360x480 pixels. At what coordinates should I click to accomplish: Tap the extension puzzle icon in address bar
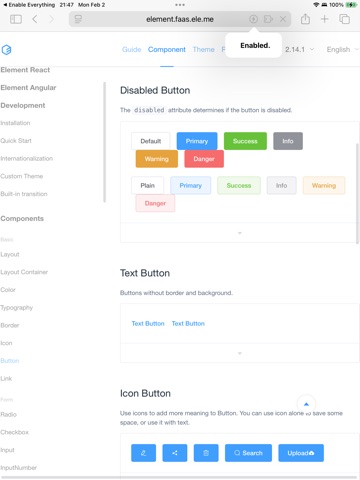click(268, 19)
